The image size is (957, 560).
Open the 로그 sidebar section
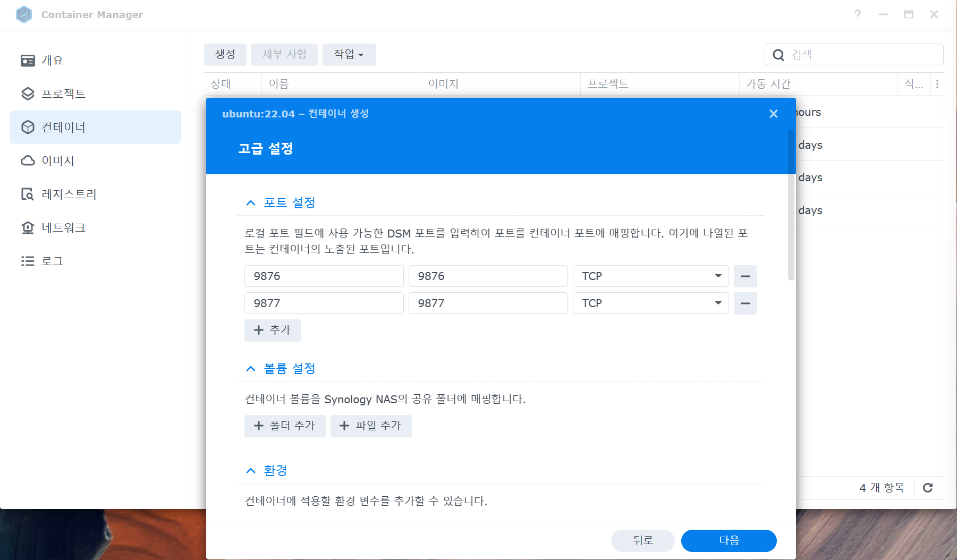(x=52, y=261)
